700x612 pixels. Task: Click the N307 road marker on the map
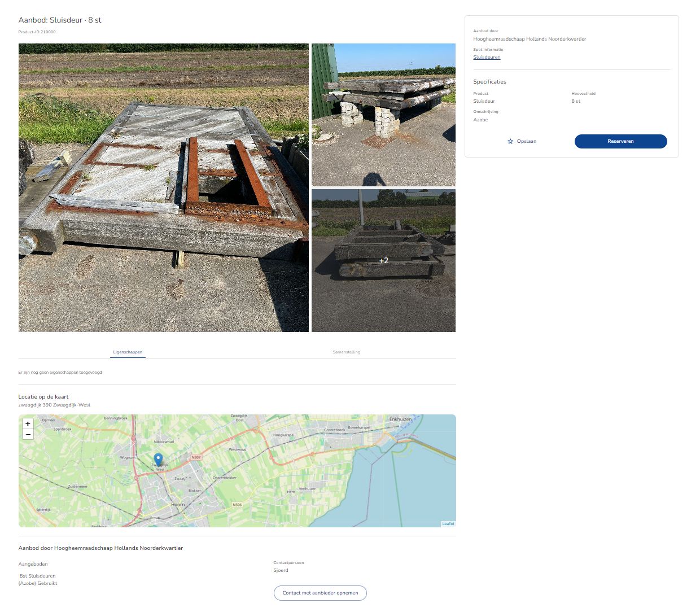[196, 457]
